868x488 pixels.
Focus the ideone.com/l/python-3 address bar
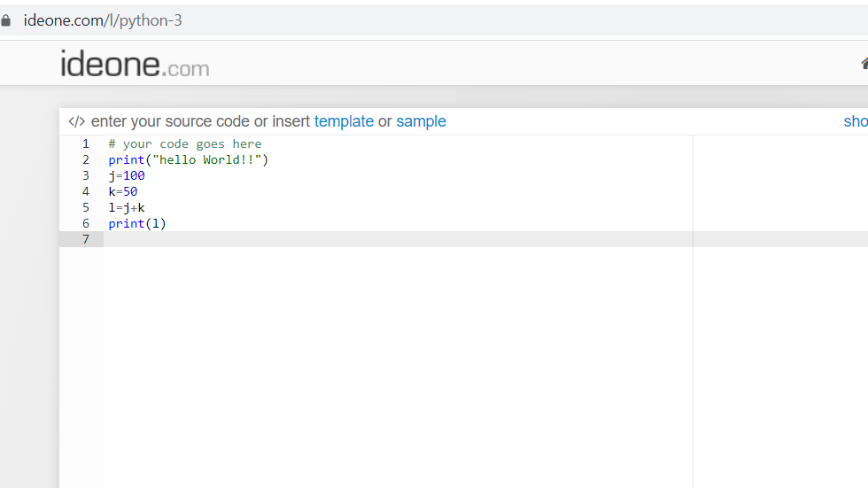point(103,20)
